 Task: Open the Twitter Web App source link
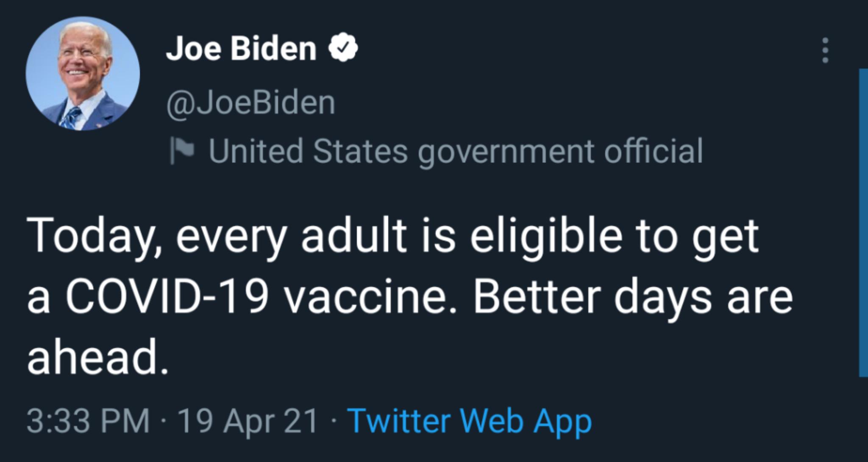click(469, 421)
